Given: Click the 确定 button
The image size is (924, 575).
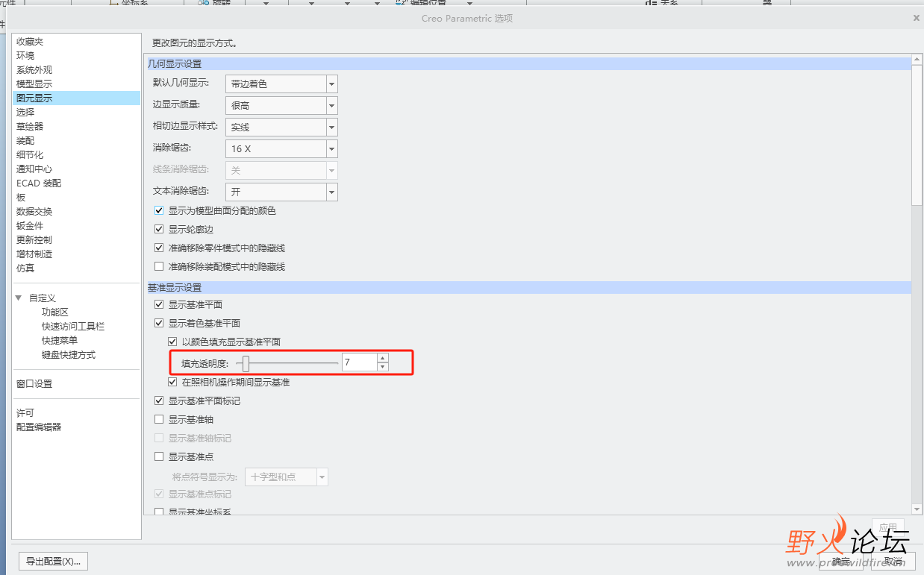Looking at the screenshot, I should 841,562.
